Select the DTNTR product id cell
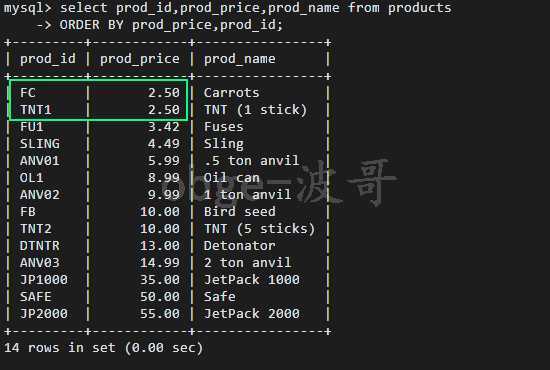The height and width of the screenshot is (370, 550). pos(40,245)
